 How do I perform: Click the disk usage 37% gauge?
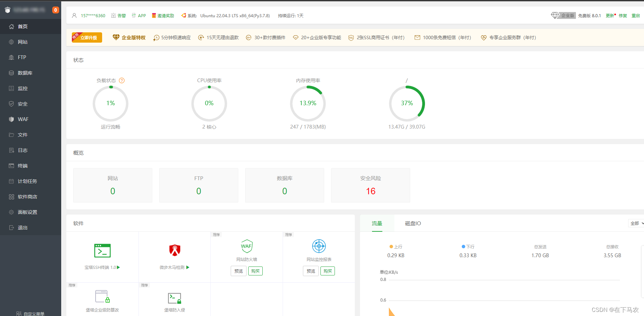[x=407, y=103]
